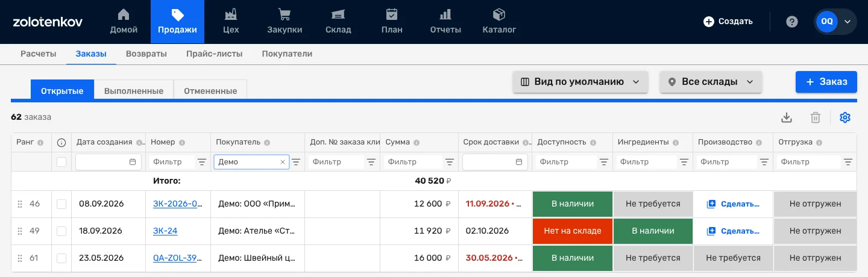868x277 pixels.
Task: Click the Номер filter input
Action: (x=173, y=162)
